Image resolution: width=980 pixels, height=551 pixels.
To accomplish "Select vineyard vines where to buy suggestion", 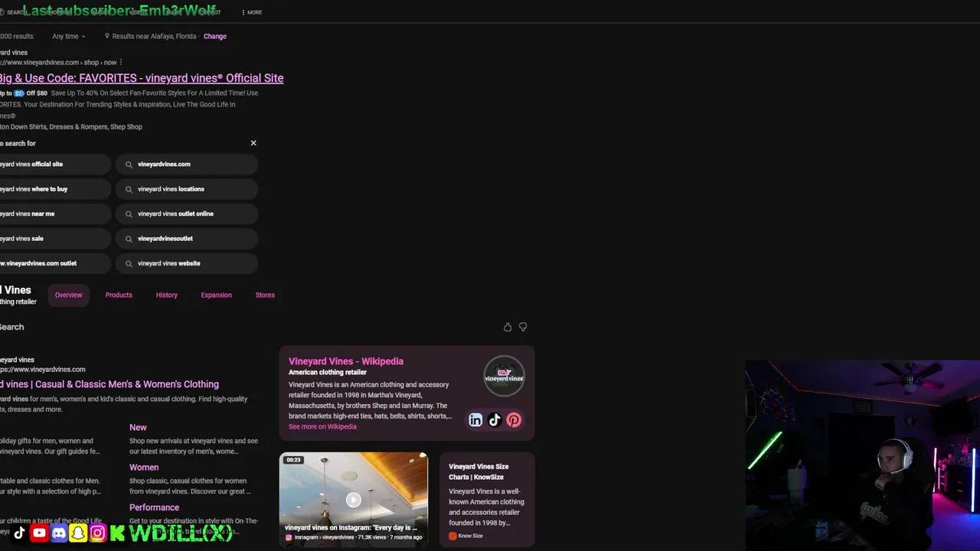I will point(54,189).
